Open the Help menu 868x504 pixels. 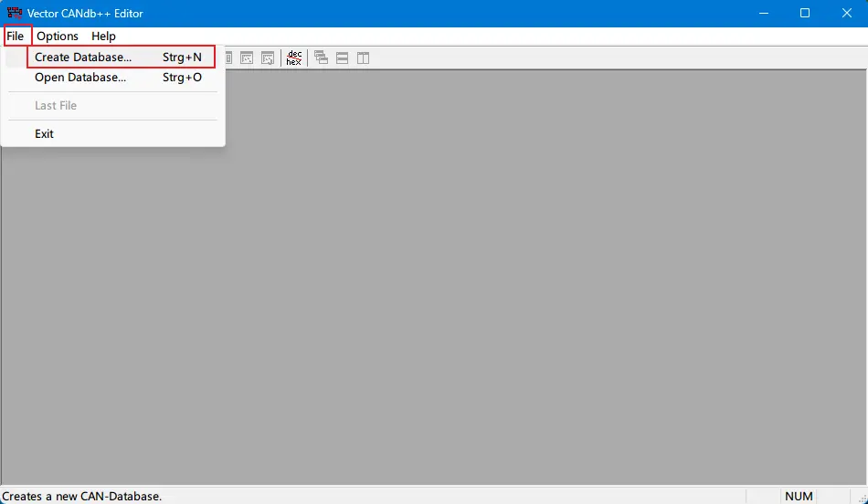[x=103, y=36]
